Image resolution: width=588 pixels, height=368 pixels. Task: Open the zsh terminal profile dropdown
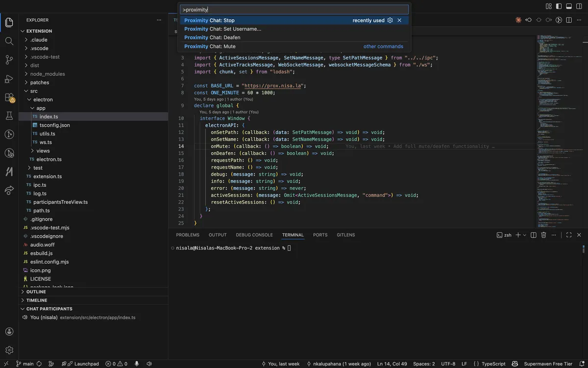click(x=523, y=235)
